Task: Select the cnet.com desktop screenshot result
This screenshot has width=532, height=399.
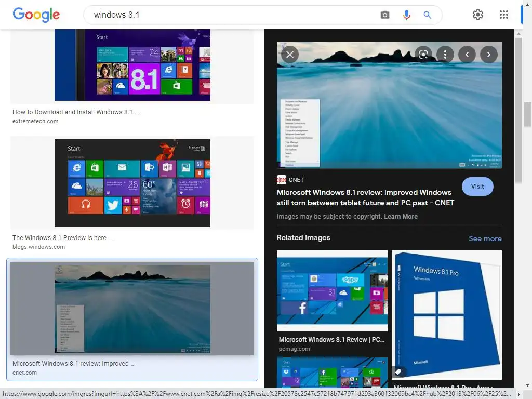Action: tap(132, 309)
